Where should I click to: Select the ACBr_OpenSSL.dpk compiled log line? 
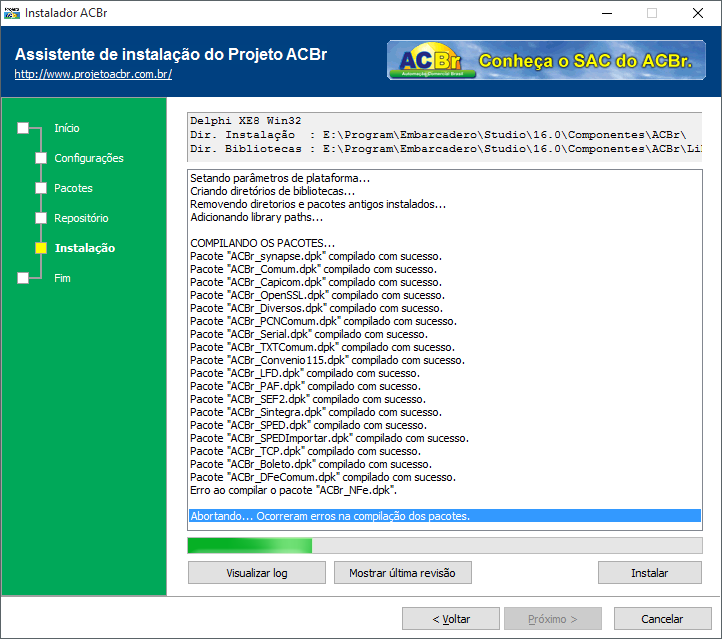pyautogui.click(x=318, y=295)
